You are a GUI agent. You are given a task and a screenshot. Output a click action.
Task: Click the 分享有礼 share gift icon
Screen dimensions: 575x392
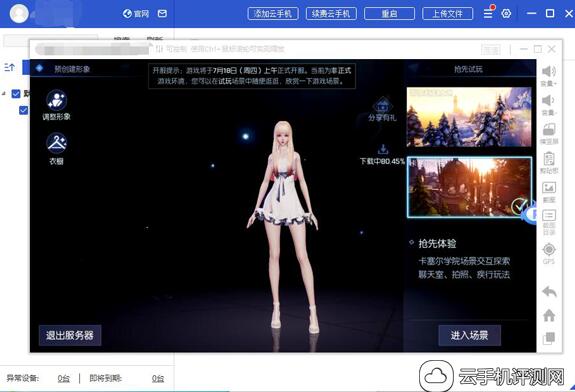382,109
